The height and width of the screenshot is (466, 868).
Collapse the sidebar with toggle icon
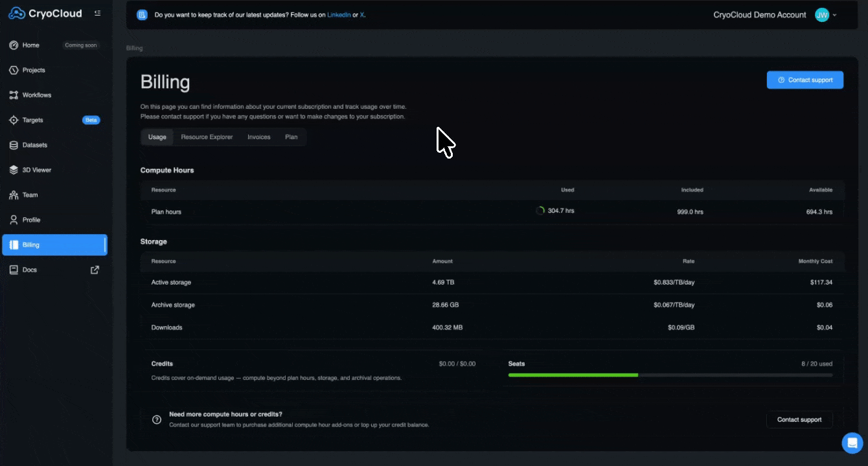[97, 13]
